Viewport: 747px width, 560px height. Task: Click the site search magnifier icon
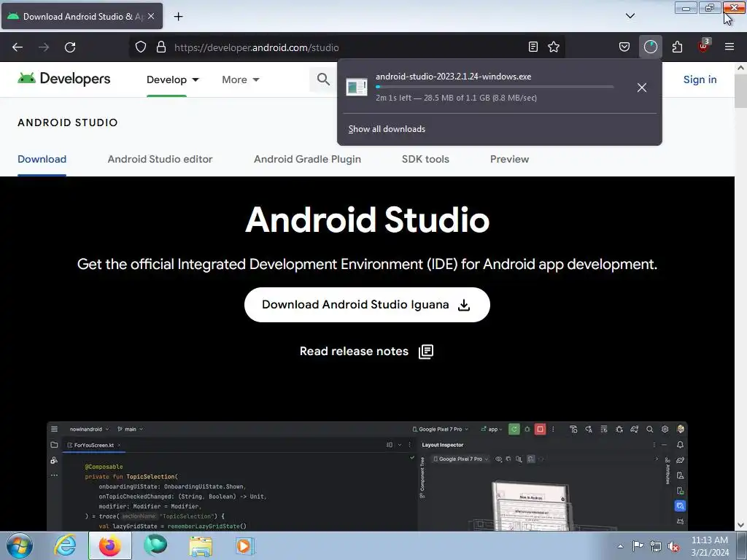(323, 79)
